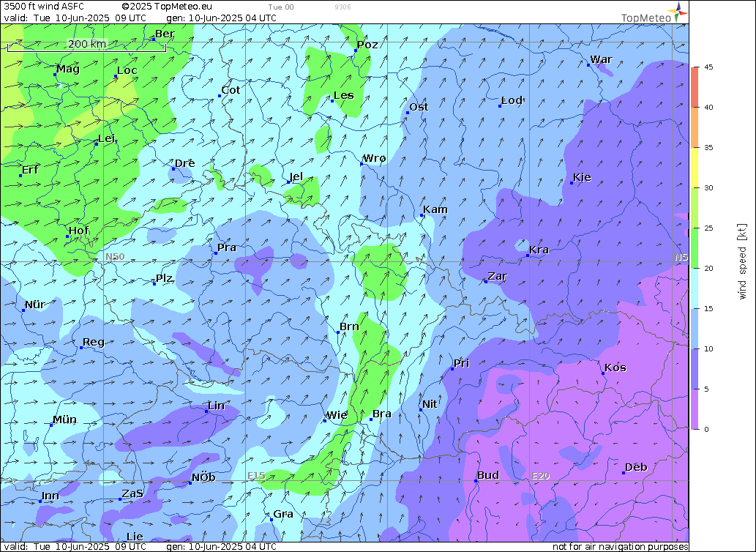Choose the "Wro" city label
Screen dimensions: 756x552
tap(374, 158)
